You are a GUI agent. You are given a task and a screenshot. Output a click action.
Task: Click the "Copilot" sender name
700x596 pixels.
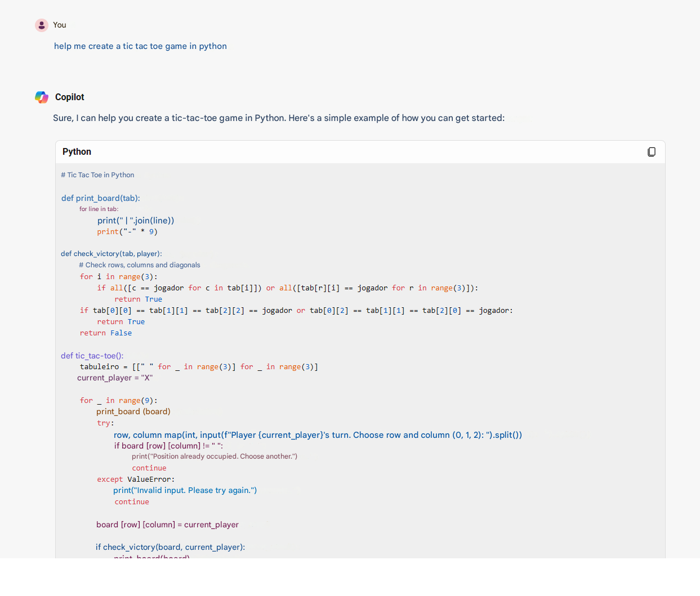(70, 97)
